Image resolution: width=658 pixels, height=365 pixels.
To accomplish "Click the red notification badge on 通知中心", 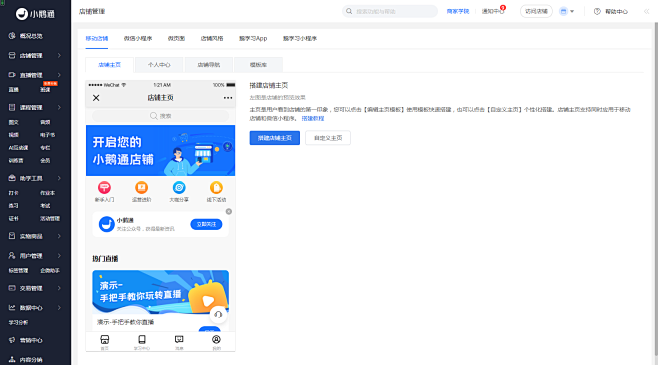I will coord(503,8).
